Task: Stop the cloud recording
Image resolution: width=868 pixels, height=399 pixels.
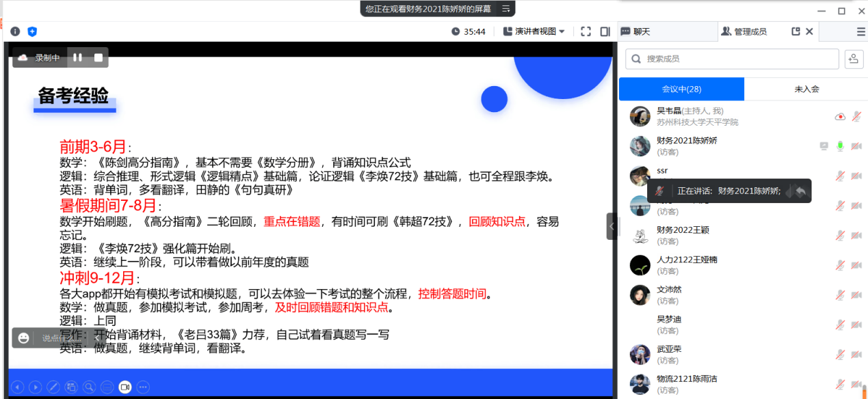Action: click(x=98, y=58)
